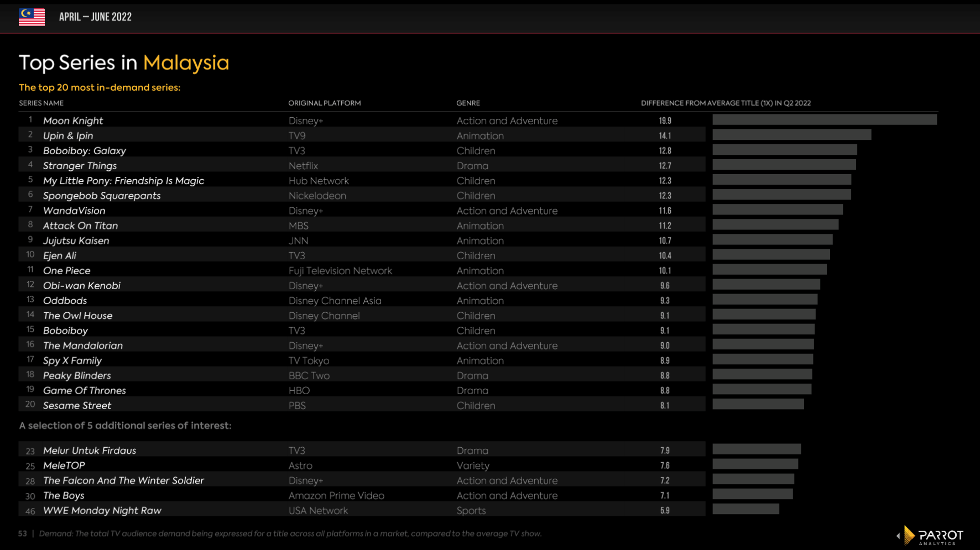980x550 pixels.
Task: Click the 'Astro' platform cell
Action: coord(300,465)
